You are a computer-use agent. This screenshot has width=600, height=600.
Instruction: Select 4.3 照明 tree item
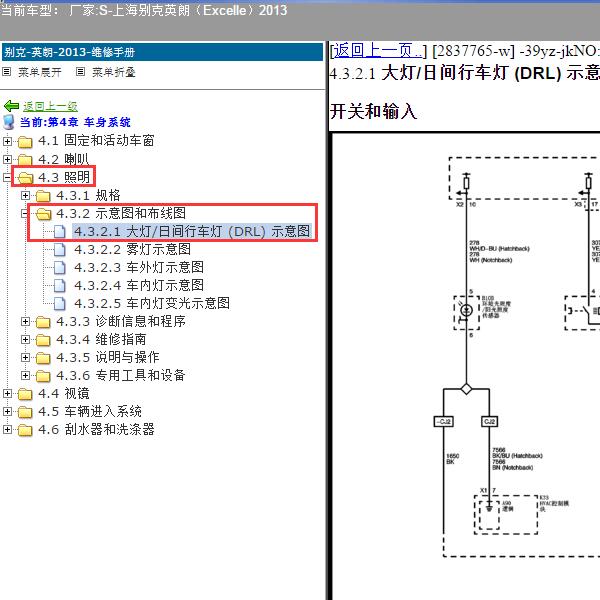pyautogui.click(x=64, y=177)
